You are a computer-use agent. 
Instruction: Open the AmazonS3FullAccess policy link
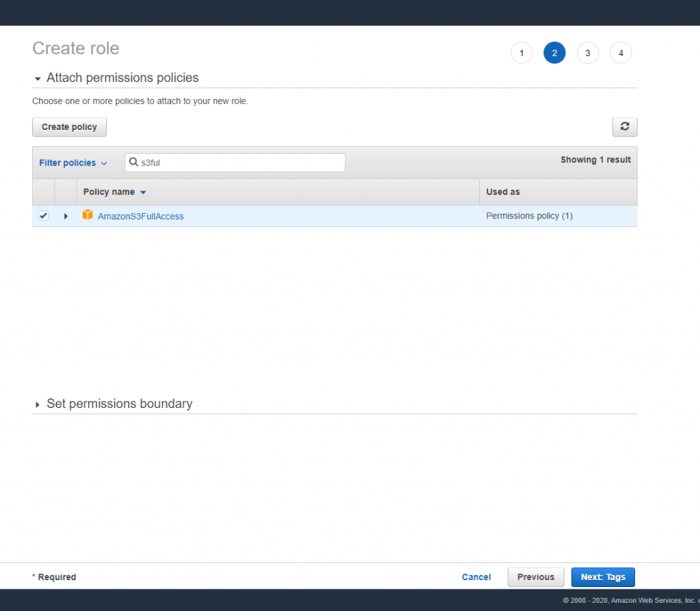(141, 215)
